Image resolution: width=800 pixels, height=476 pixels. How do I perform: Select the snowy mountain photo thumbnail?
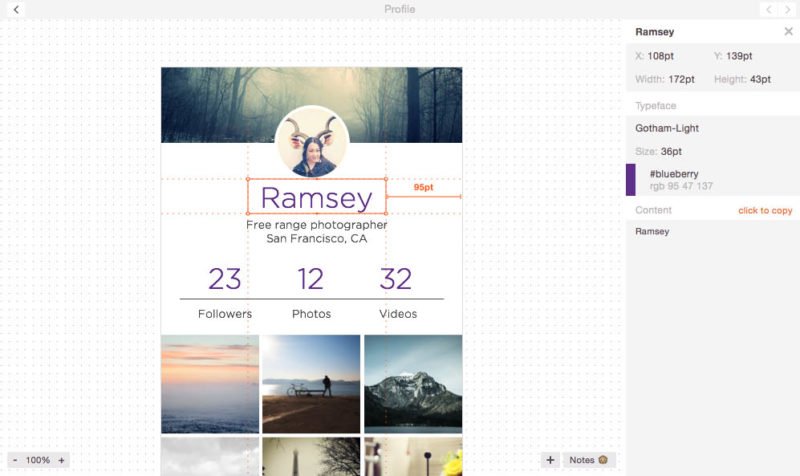[412, 383]
